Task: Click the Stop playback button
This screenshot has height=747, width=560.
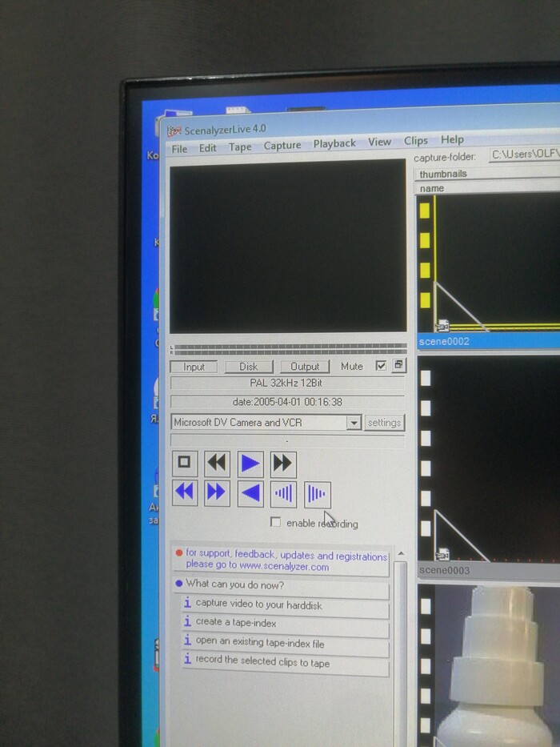Action: [185, 463]
